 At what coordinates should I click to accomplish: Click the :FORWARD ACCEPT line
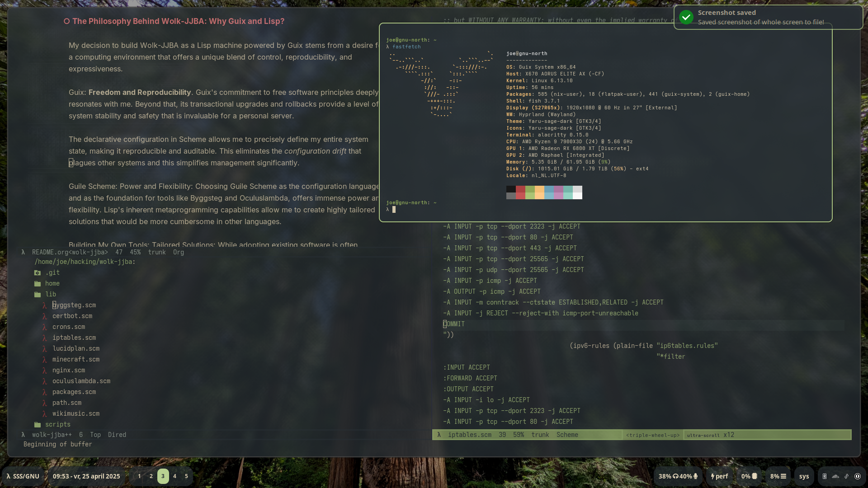pyautogui.click(x=470, y=379)
